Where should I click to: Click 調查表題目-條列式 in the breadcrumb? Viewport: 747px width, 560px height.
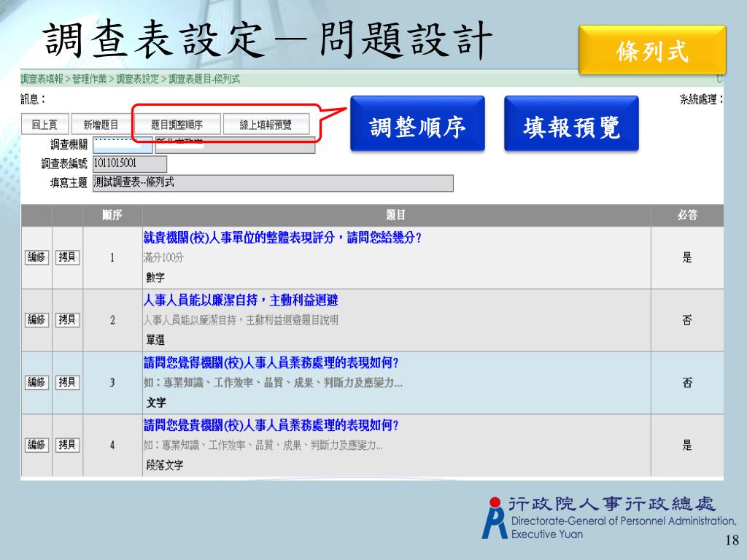tap(204, 79)
